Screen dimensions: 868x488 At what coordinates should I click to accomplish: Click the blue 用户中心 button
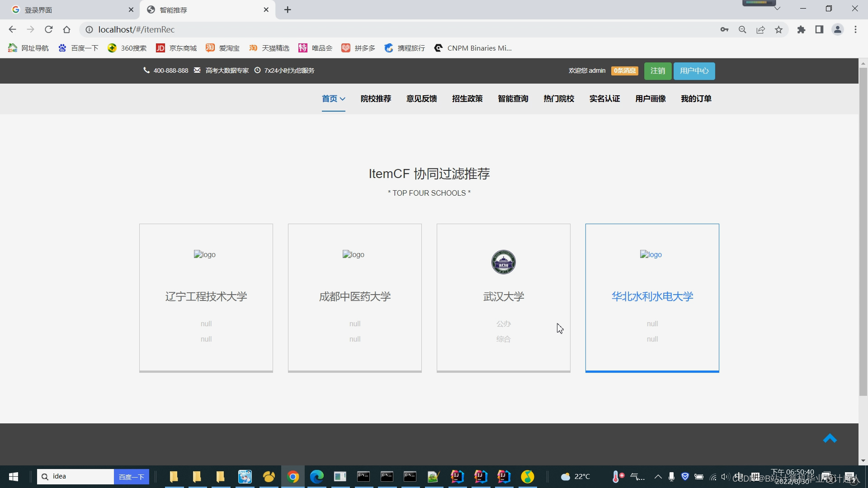(x=694, y=71)
